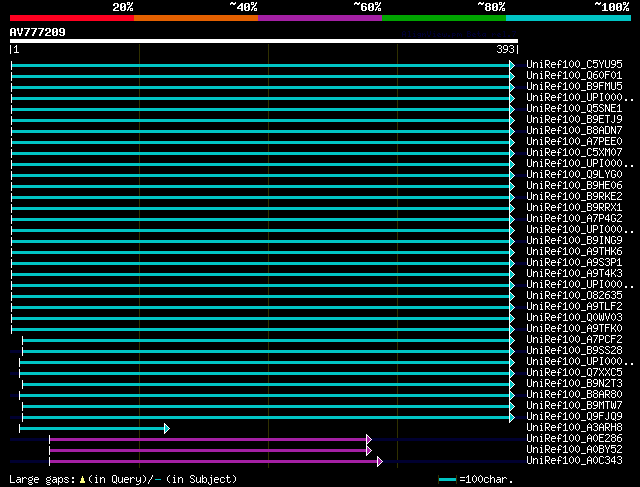
Task: Click the arrowhead ending the B9HE06 bar
Action: click(512, 187)
